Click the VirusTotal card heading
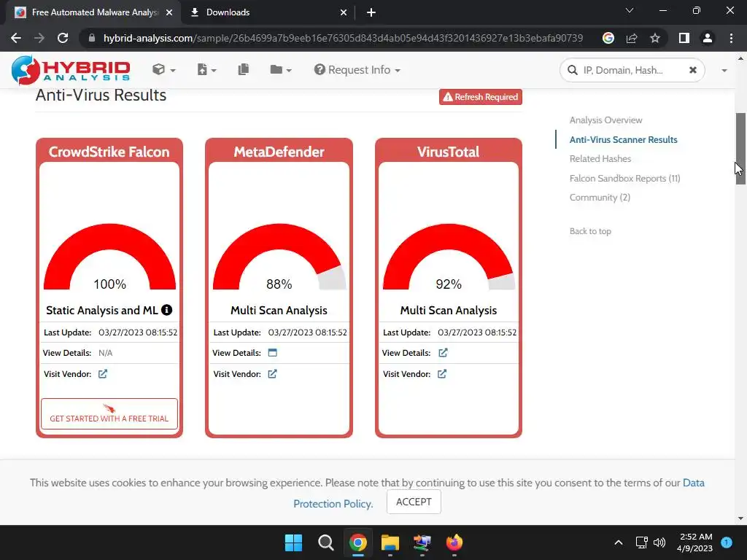The height and width of the screenshot is (560, 747). (x=449, y=152)
